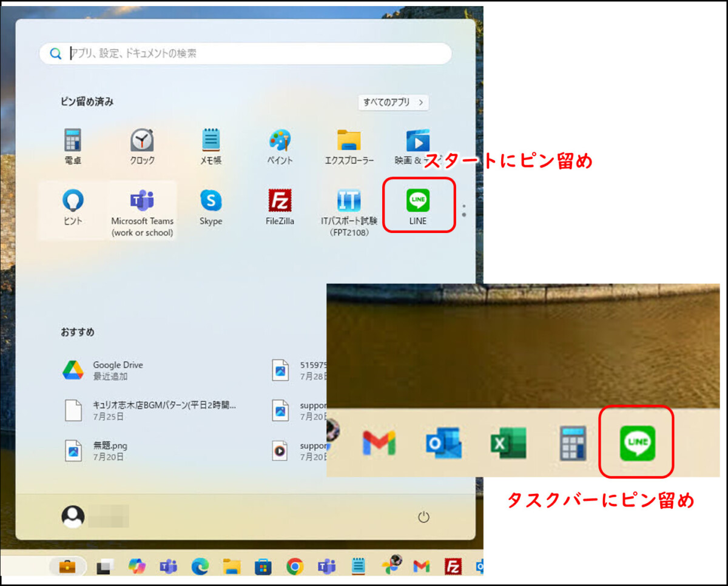
Task: Open Microsoft Store on the taskbar
Action: [x=263, y=567]
